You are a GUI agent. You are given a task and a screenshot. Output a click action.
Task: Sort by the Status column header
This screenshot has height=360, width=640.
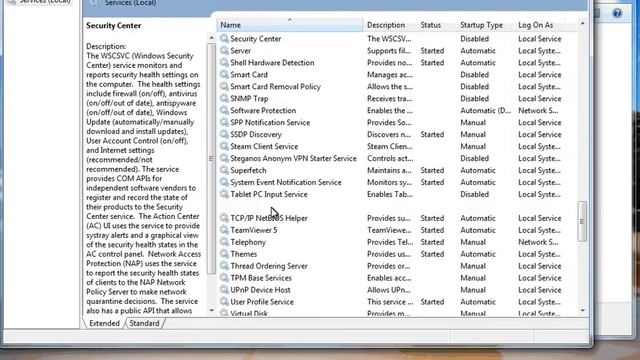pos(437,25)
